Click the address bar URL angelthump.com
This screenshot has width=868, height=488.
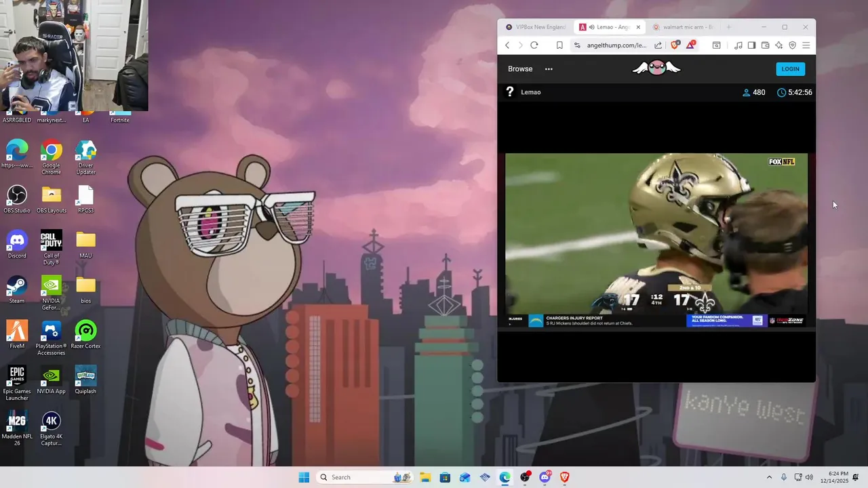pos(616,45)
